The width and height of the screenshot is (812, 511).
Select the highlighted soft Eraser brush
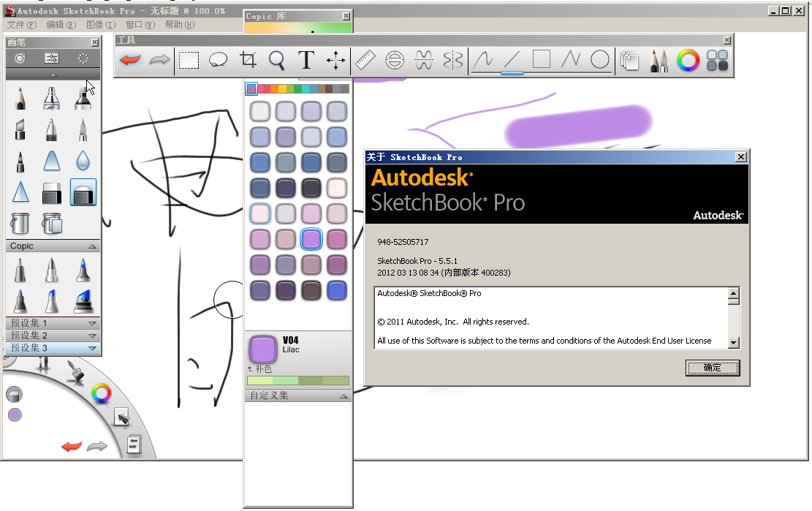pos(83,192)
